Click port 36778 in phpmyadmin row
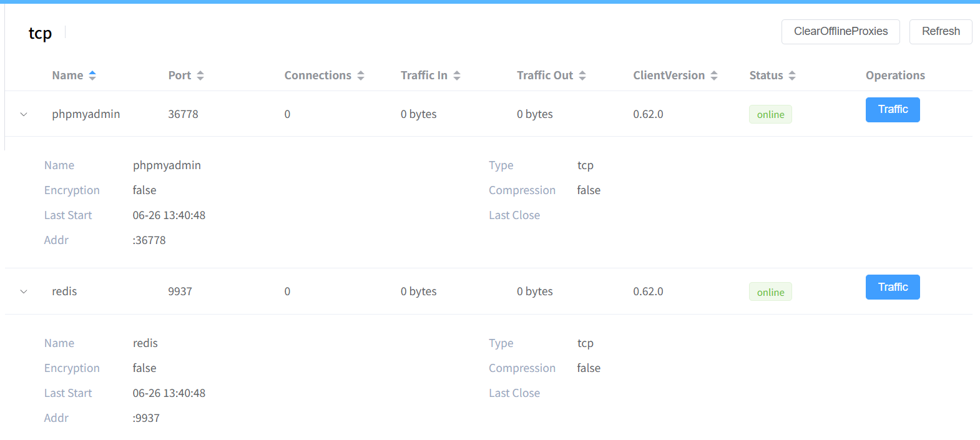This screenshot has width=980, height=440. pos(183,114)
